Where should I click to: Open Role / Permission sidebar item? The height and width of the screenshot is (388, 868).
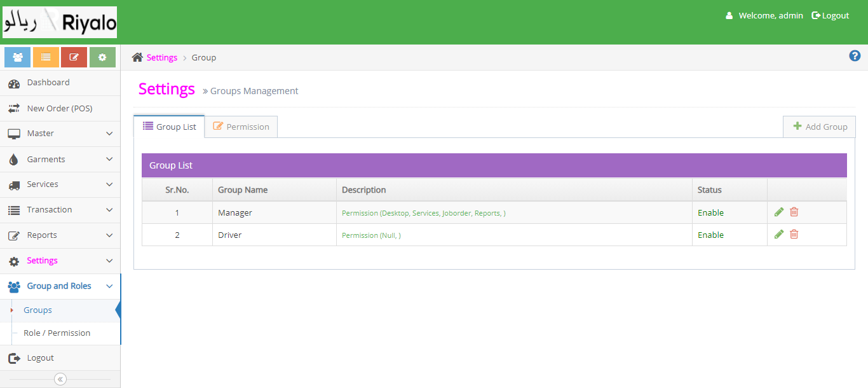[x=57, y=333]
